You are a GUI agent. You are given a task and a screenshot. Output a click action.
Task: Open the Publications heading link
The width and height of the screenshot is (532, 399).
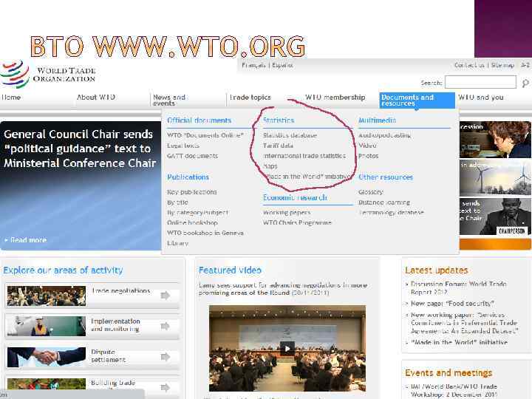pyautogui.click(x=188, y=177)
